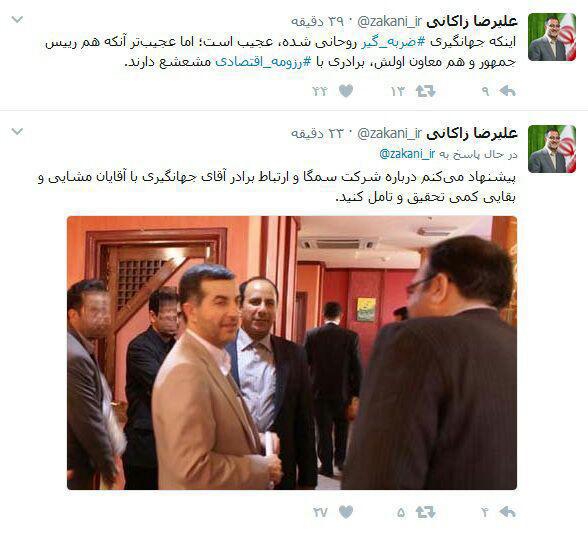The width and height of the screenshot is (588, 535).
Task: Like the first tweet with heart icon
Action: click(x=346, y=91)
